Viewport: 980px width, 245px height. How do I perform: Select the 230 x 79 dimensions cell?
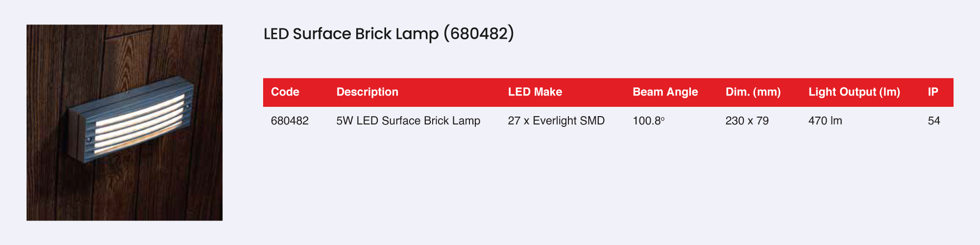[747, 121]
